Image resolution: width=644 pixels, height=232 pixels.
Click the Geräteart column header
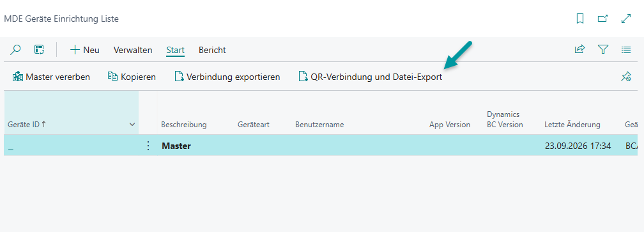[x=254, y=125]
